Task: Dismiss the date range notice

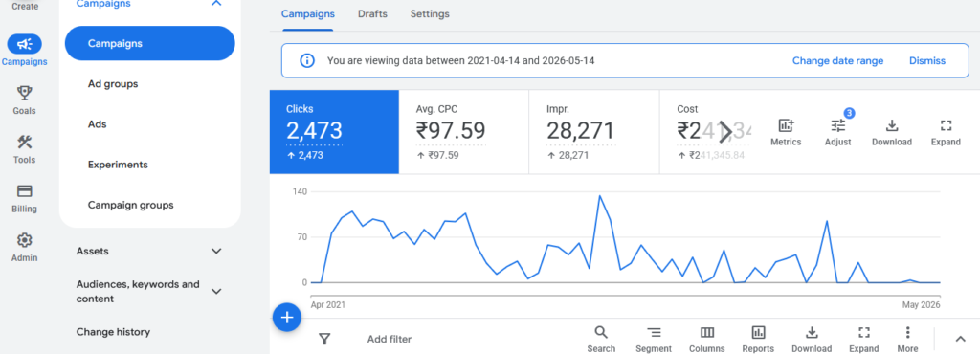Action: pos(927,60)
